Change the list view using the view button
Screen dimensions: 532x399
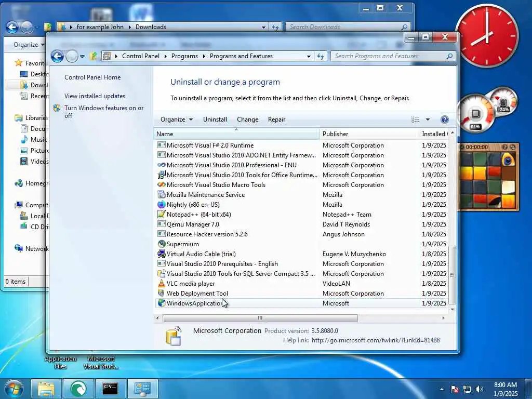coord(415,119)
